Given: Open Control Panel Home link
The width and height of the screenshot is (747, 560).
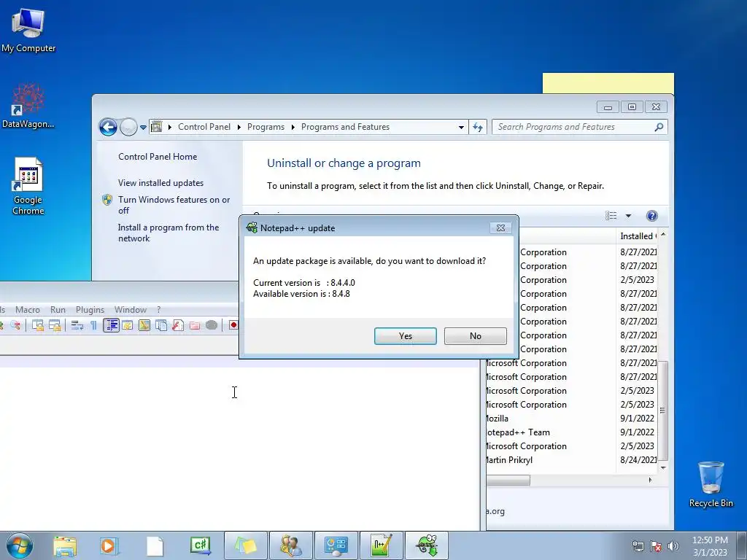Looking at the screenshot, I should coord(158,157).
